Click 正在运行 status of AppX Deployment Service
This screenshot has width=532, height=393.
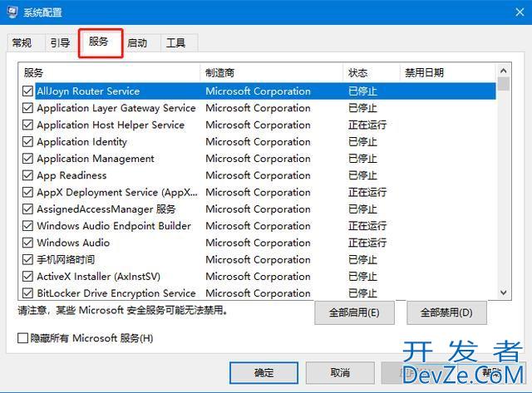click(x=367, y=192)
